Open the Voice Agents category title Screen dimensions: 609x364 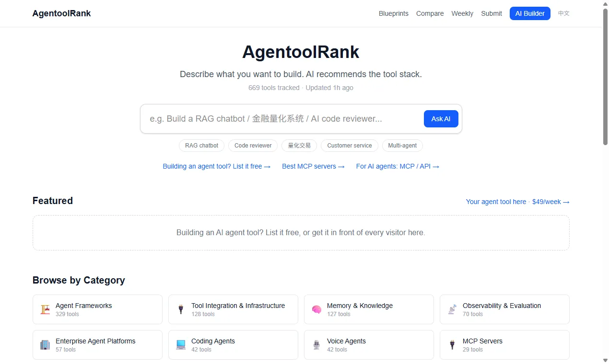click(346, 341)
